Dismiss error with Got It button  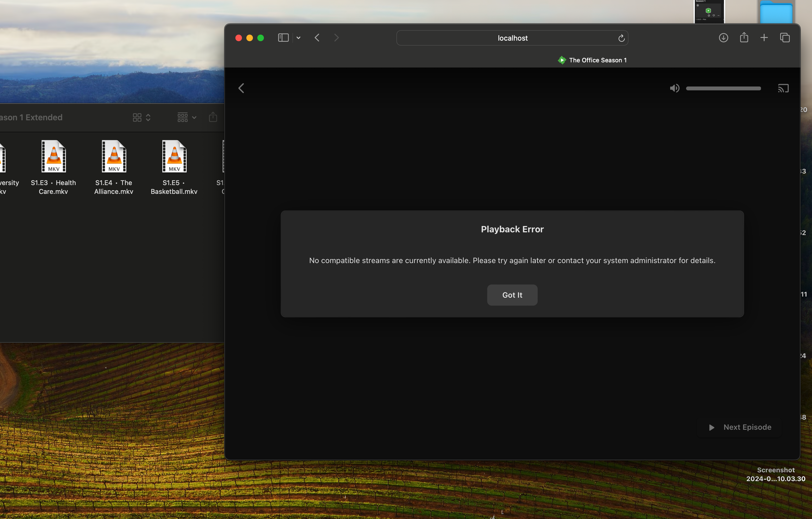(x=512, y=295)
